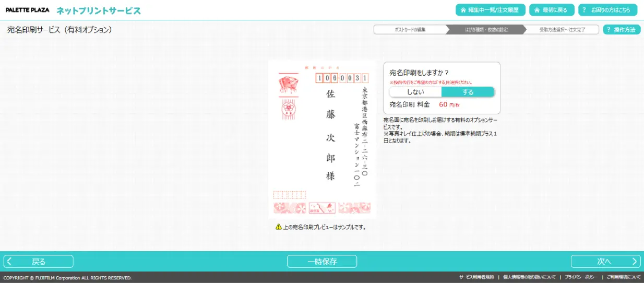Click the red note under 宛名印刷をしますか？

(x=431, y=82)
